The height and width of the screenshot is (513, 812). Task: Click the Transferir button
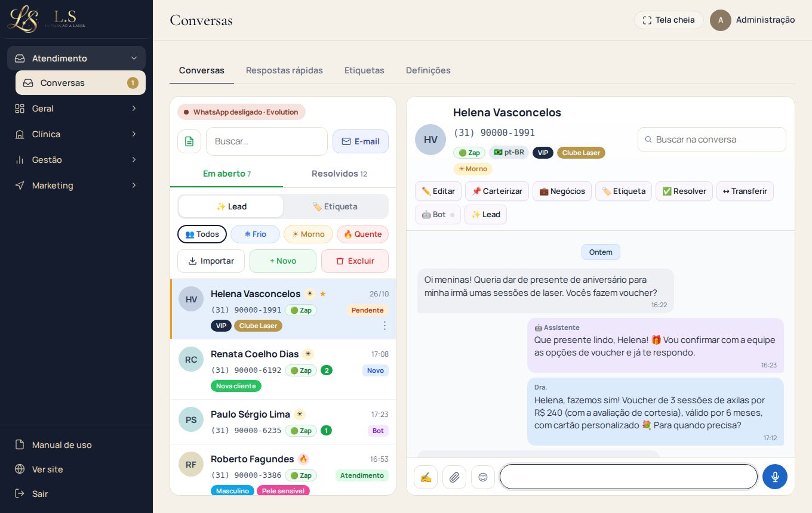745,191
